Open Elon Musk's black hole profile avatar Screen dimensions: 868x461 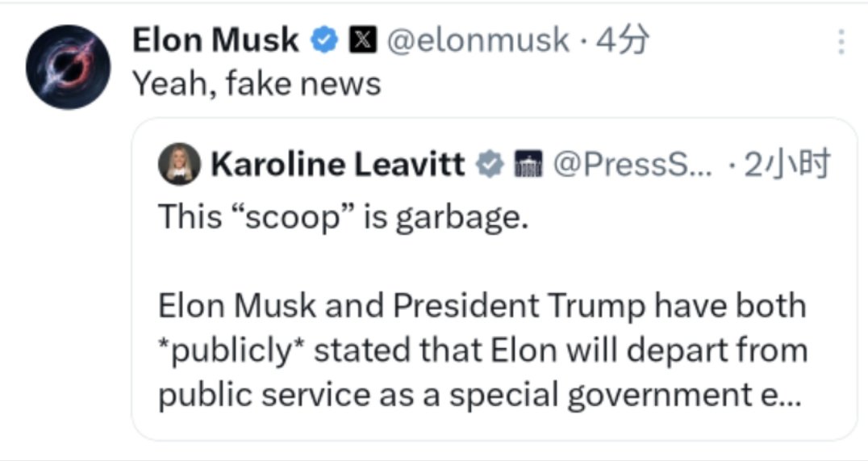68,67
